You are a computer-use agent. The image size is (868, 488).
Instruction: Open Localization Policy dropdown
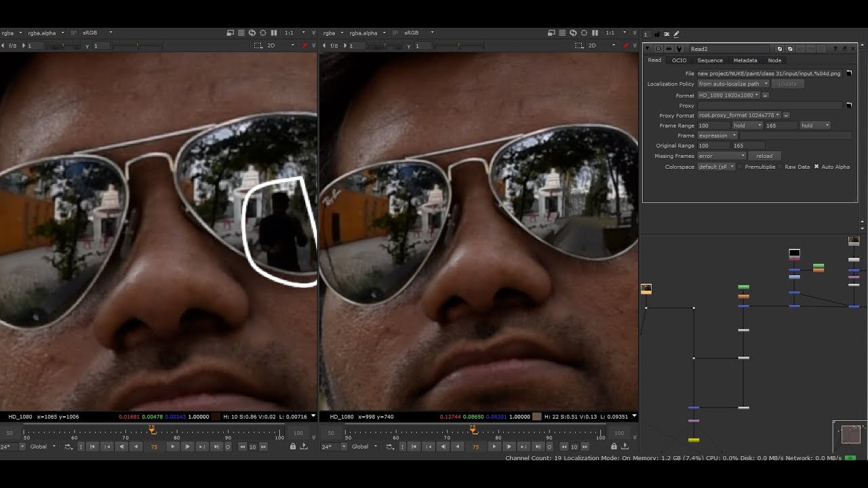[x=733, y=84]
